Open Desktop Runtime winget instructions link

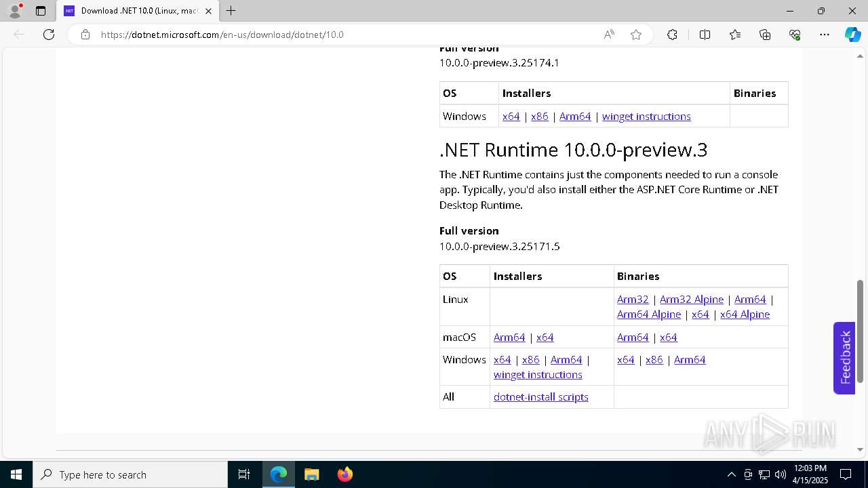pyautogui.click(x=646, y=117)
